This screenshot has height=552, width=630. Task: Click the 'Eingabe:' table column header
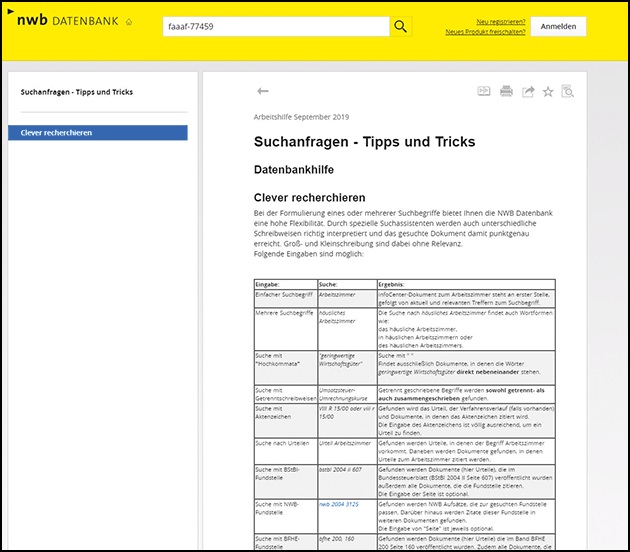click(267, 284)
